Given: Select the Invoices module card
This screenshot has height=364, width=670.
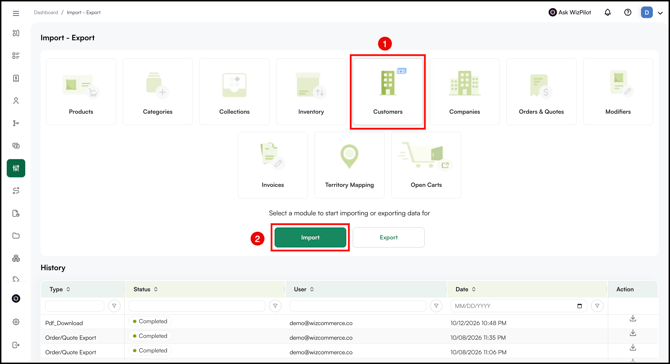Looking at the screenshot, I should [x=273, y=165].
